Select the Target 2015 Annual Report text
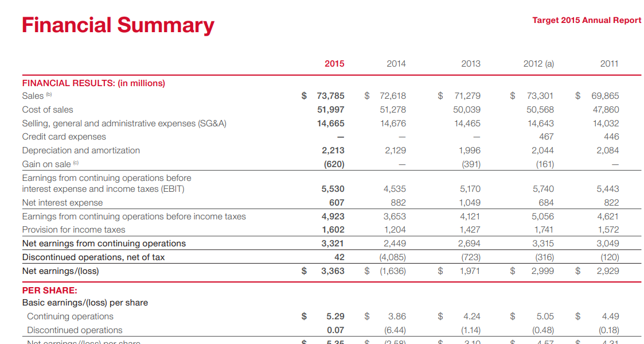The height and width of the screenshot is (344, 644). click(587, 20)
